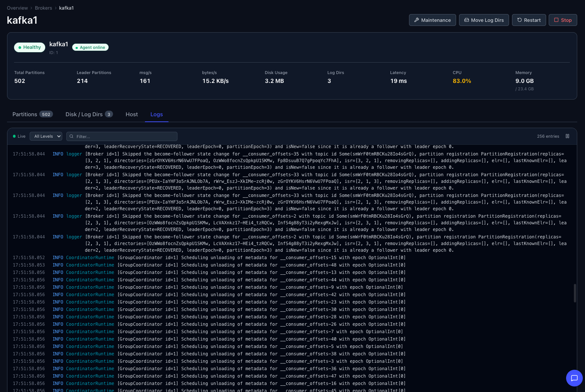Switch to the Partitions tab
The image size is (585, 392).
click(33, 114)
